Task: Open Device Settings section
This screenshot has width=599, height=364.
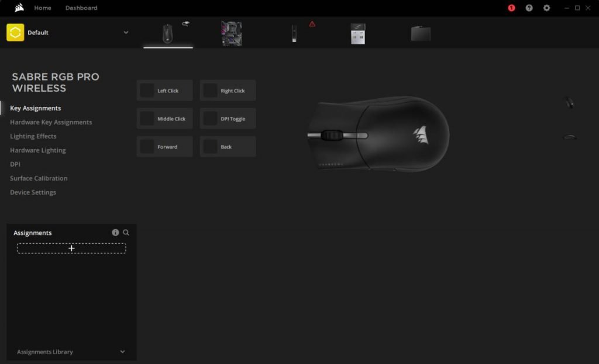Action: (33, 192)
